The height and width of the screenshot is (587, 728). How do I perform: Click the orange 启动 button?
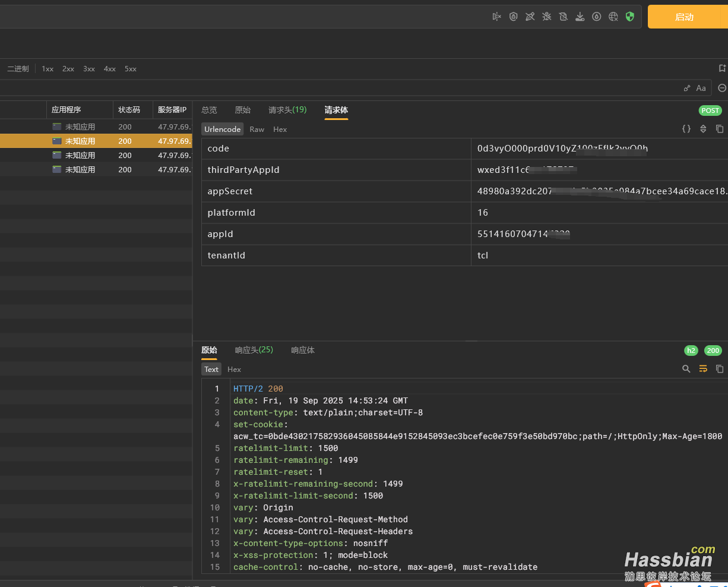[688, 17]
